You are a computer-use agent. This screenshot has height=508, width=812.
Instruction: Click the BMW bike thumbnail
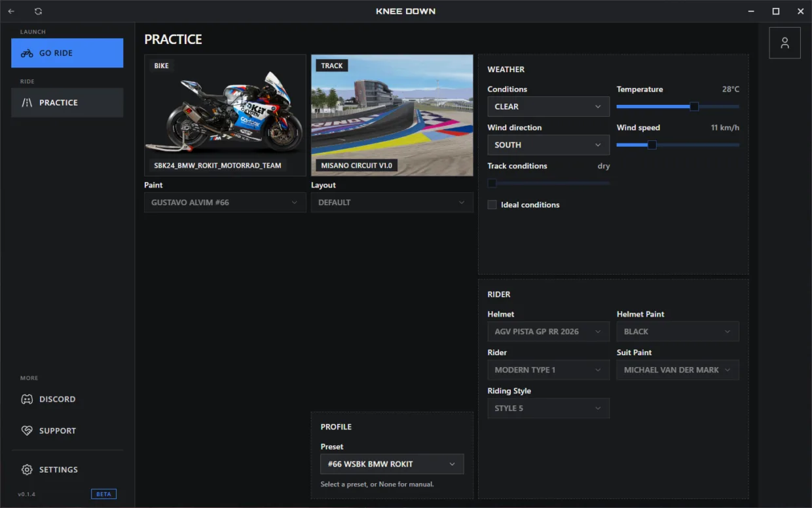(225, 115)
